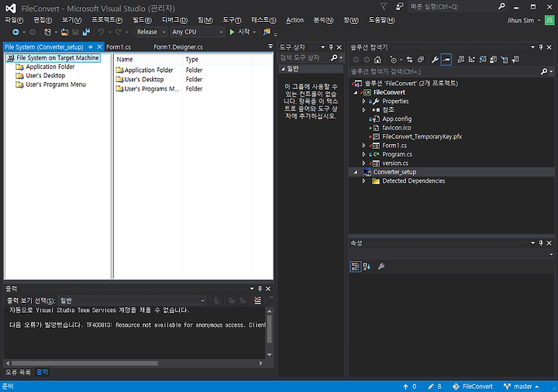Click the Start debugging green arrow
This screenshot has width=558, height=392.
coord(232,32)
